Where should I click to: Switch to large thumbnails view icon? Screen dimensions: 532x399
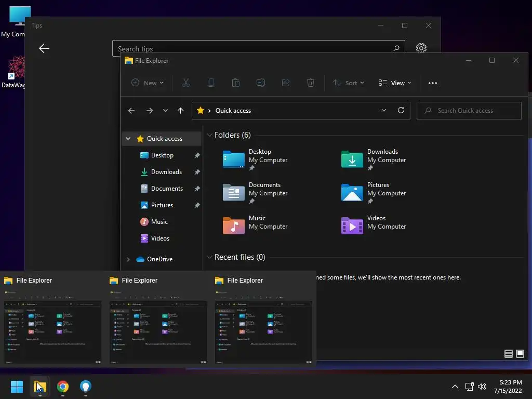click(520, 354)
